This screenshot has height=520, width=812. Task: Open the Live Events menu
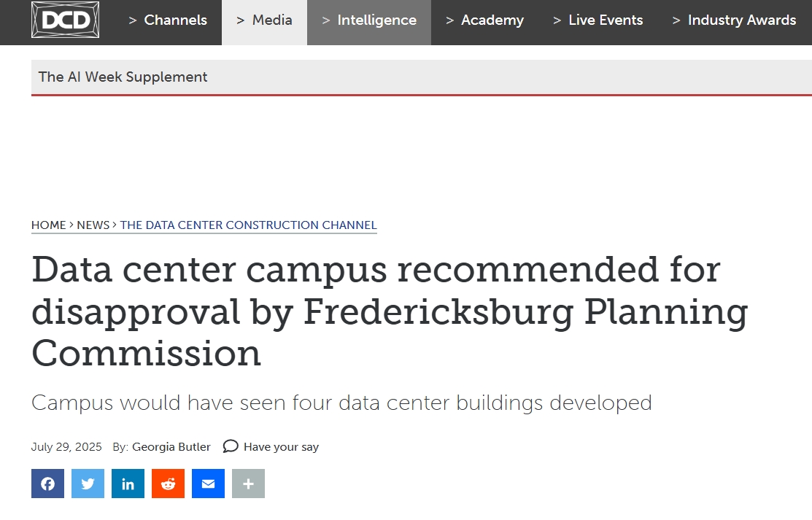coord(598,20)
